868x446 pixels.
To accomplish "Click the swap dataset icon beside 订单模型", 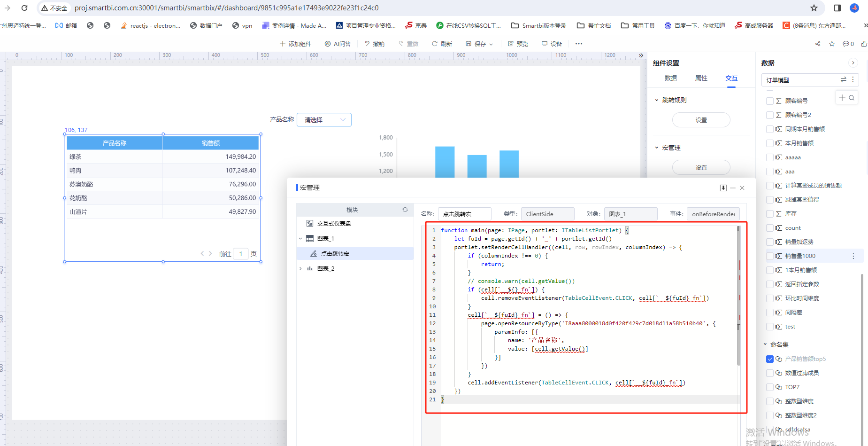I will coord(844,80).
